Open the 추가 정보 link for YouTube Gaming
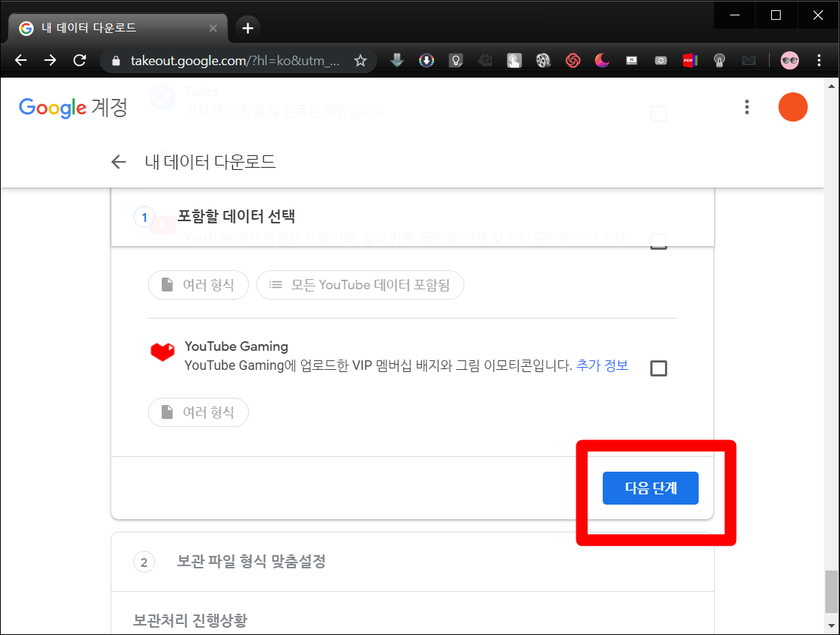The width and height of the screenshot is (840, 635). point(601,365)
